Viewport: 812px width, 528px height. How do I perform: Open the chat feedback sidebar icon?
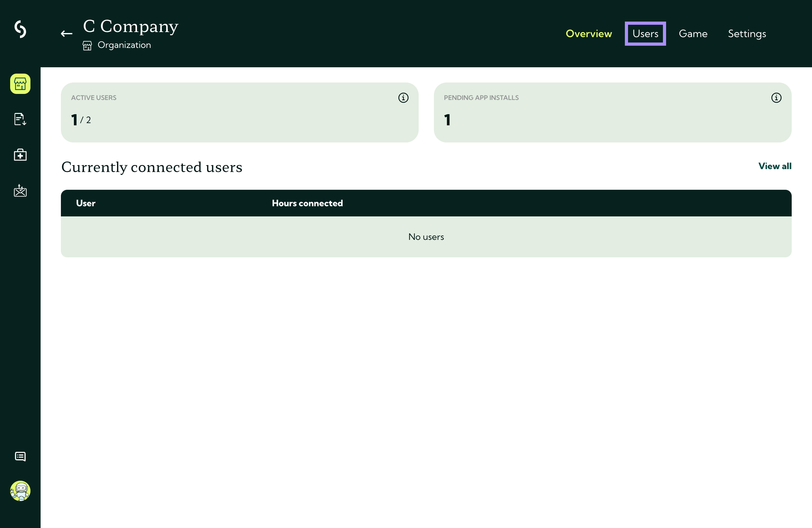coord(20,456)
